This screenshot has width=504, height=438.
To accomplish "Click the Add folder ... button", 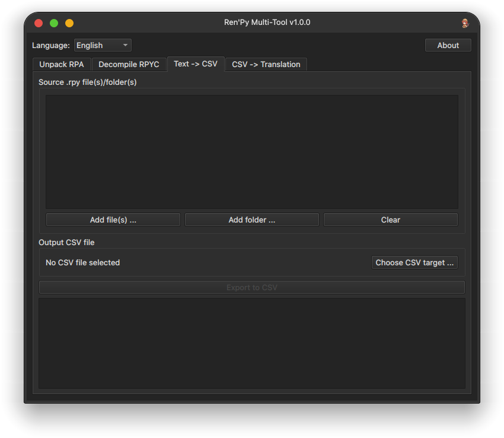I will tap(252, 220).
